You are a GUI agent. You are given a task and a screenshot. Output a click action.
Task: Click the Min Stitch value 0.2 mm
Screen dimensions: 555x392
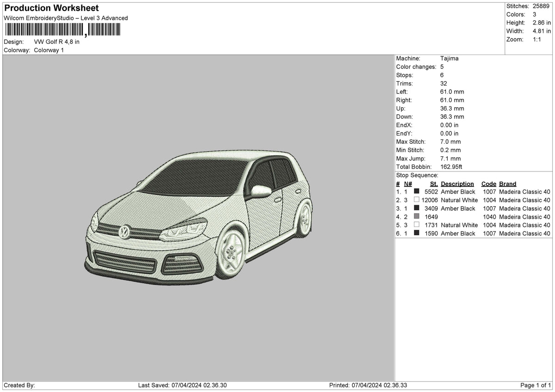tap(450, 150)
